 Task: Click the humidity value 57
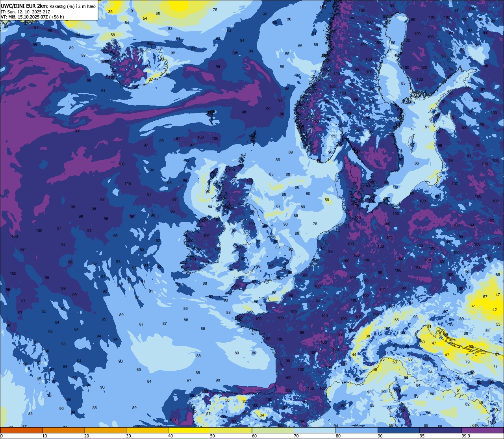pyautogui.click(x=208, y=413)
